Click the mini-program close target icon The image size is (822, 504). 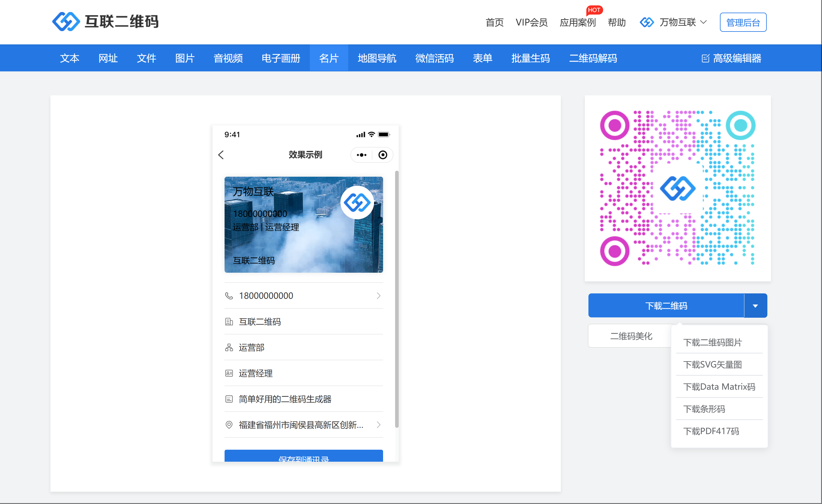click(x=383, y=155)
